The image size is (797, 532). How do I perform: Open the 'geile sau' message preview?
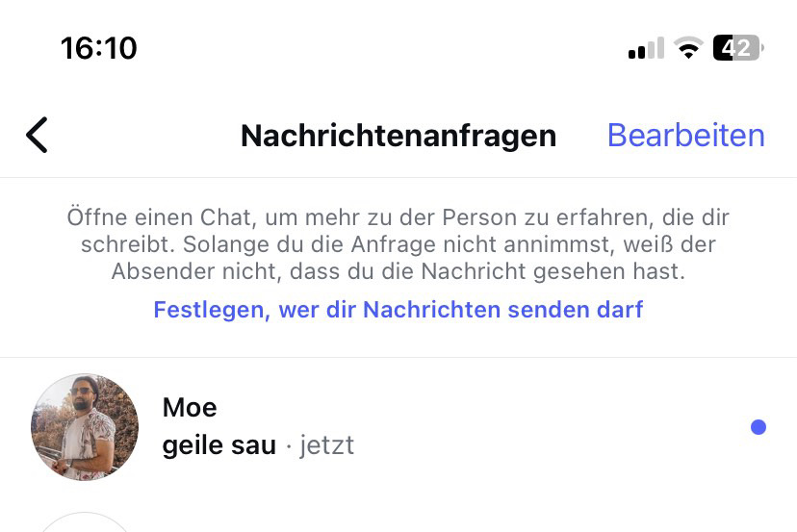point(219,445)
